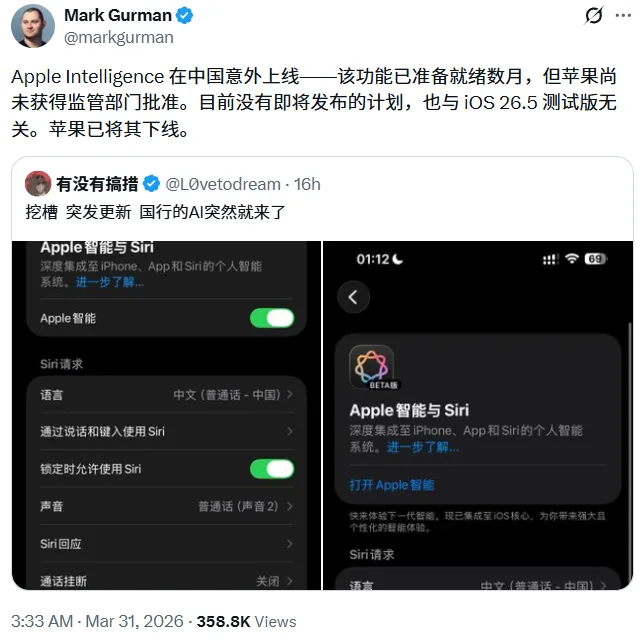Screen dimensions: 640x641
Task: Click the quoted tweet's verified badge
Action: (x=151, y=184)
